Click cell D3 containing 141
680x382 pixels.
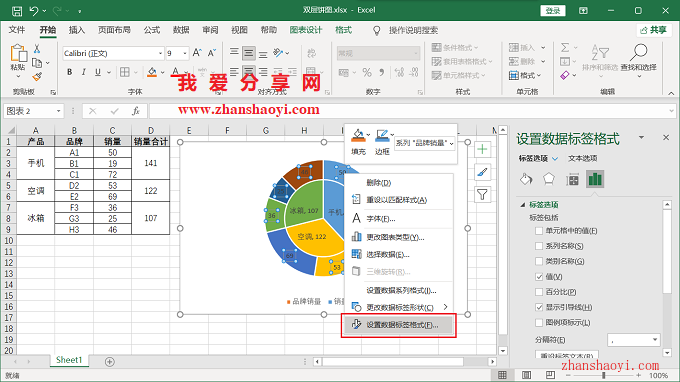[150, 163]
